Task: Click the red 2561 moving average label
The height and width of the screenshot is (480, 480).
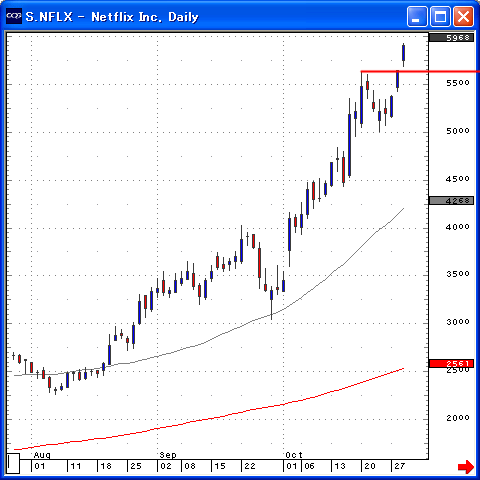Action: pos(452,363)
